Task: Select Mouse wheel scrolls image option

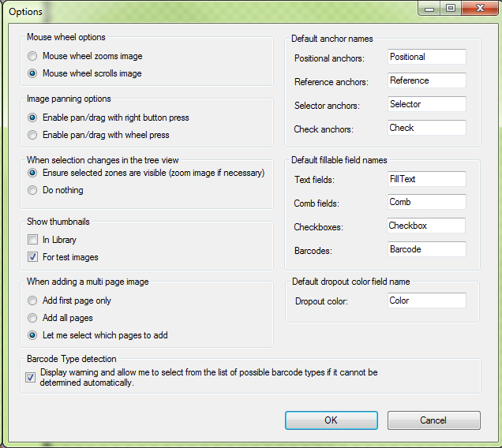Action: [x=32, y=74]
